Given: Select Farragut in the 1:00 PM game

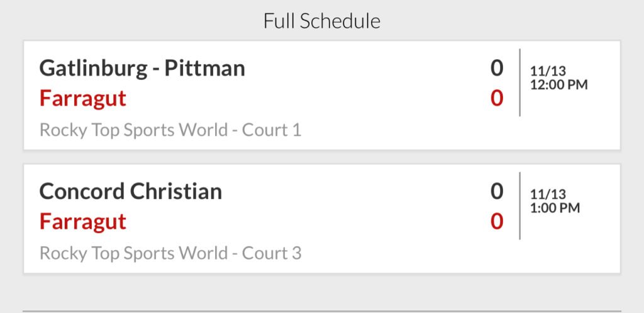Looking at the screenshot, I should (x=82, y=222).
